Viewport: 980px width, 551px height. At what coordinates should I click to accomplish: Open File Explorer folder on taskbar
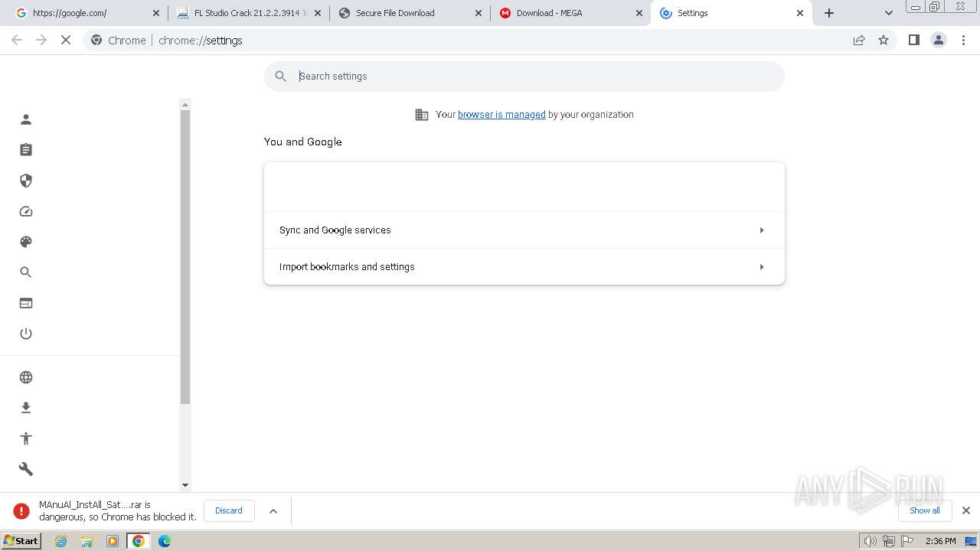(87, 541)
